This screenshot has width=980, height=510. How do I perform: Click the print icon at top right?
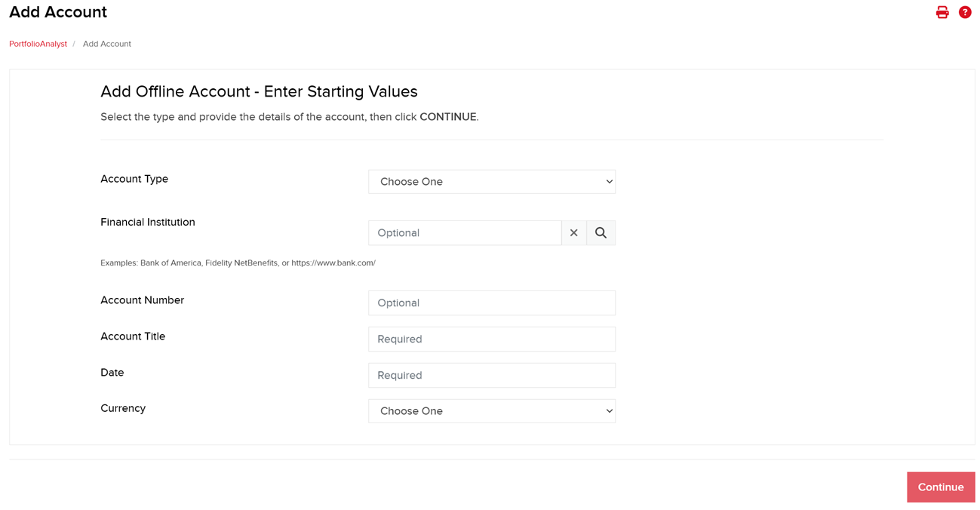942,12
